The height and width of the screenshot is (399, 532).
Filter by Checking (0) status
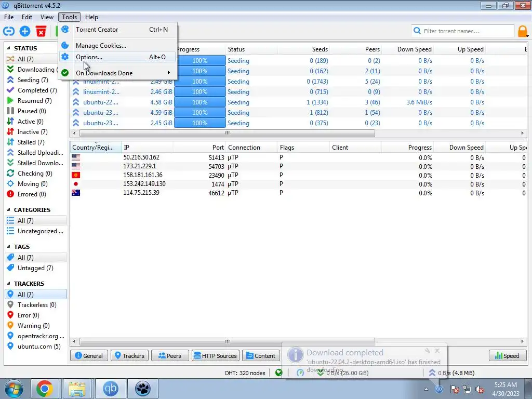[35, 174]
